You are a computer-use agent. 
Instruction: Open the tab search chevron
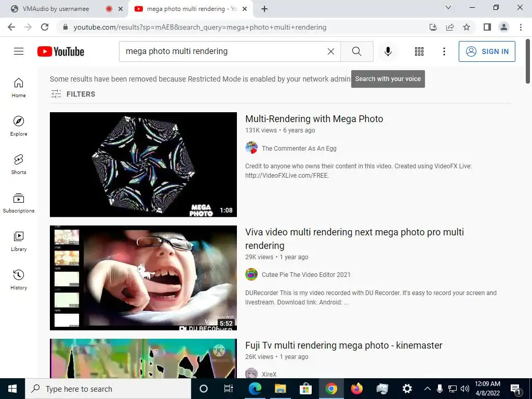coord(448,7)
